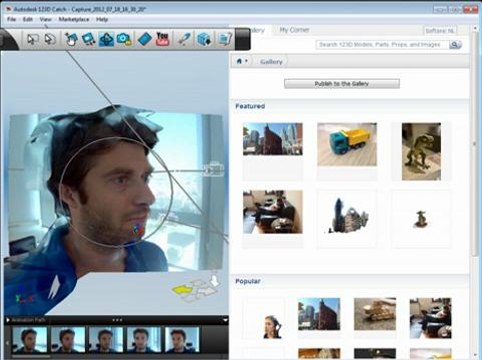Choose the dolly view tool with arrows

coord(89,39)
